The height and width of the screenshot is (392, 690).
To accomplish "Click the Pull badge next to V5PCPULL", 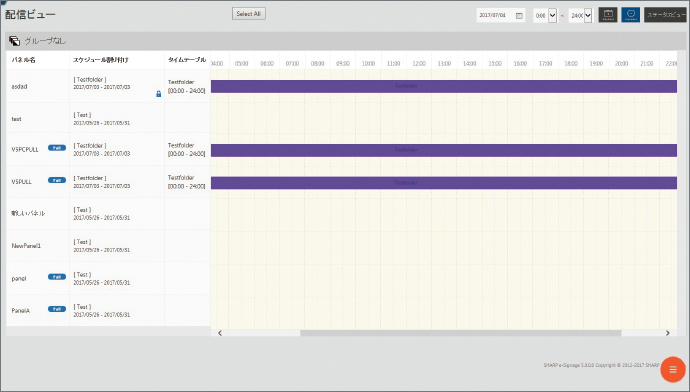I will (x=57, y=148).
